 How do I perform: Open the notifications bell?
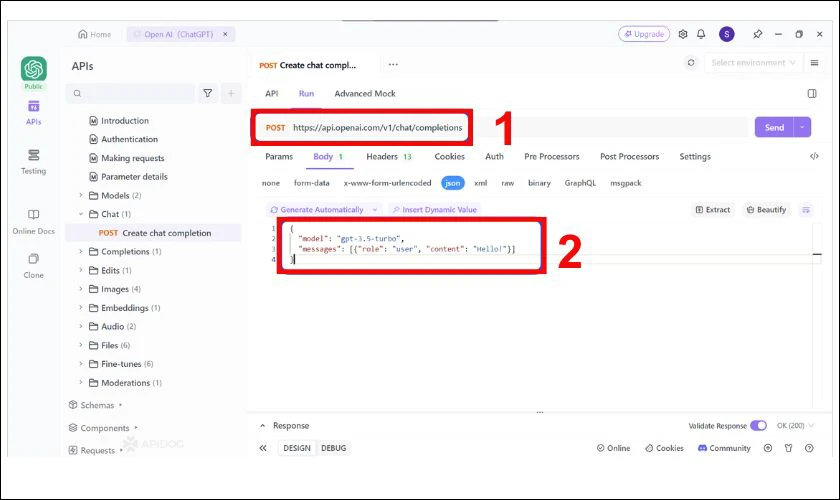(701, 34)
